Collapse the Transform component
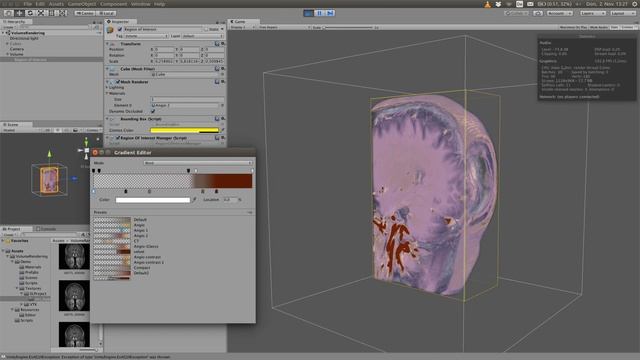 [108, 44]
